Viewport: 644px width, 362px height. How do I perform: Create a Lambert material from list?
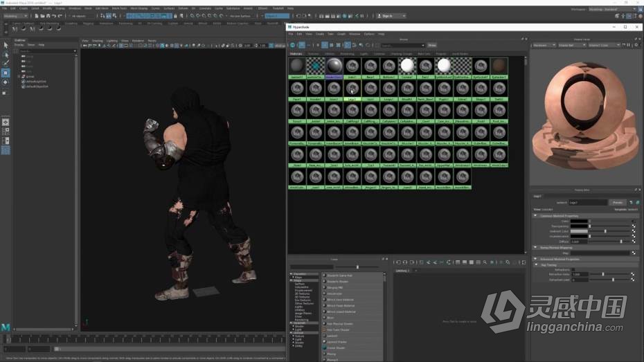click(332, 336)
